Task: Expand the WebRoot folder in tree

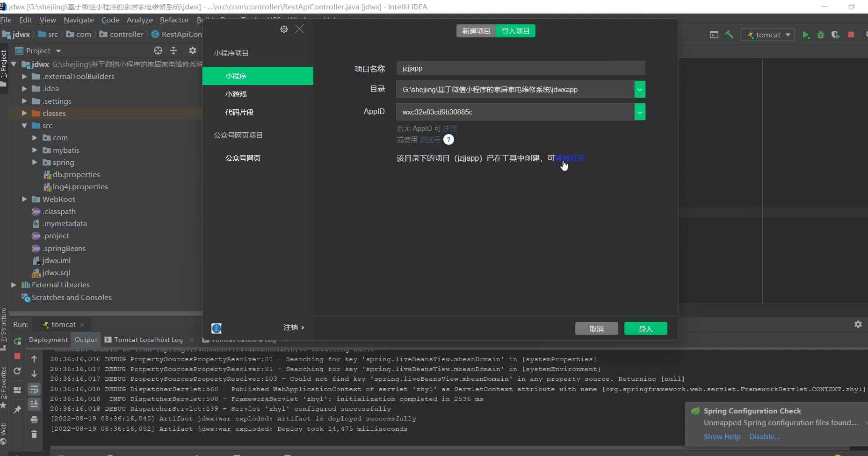Action: pos(24,199)
